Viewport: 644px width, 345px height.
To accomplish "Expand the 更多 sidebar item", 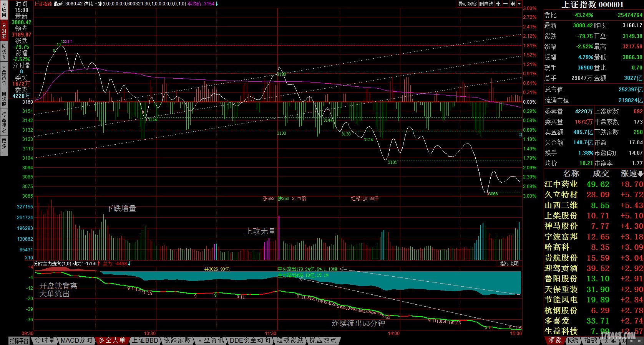I will pyautogui.click(x=4, y=146).
